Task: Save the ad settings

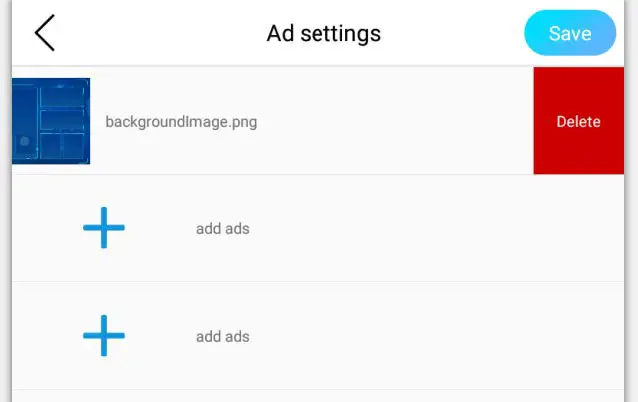Action: point(570,33)
